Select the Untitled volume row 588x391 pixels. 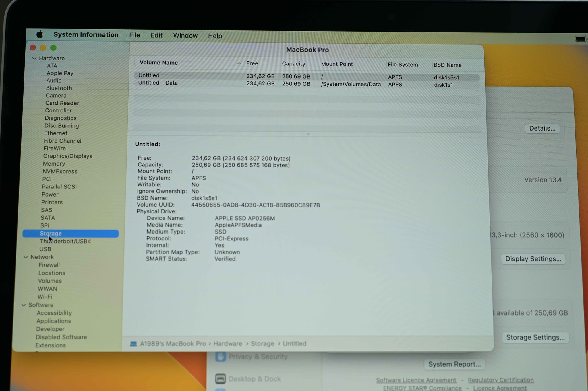(307, 76)
